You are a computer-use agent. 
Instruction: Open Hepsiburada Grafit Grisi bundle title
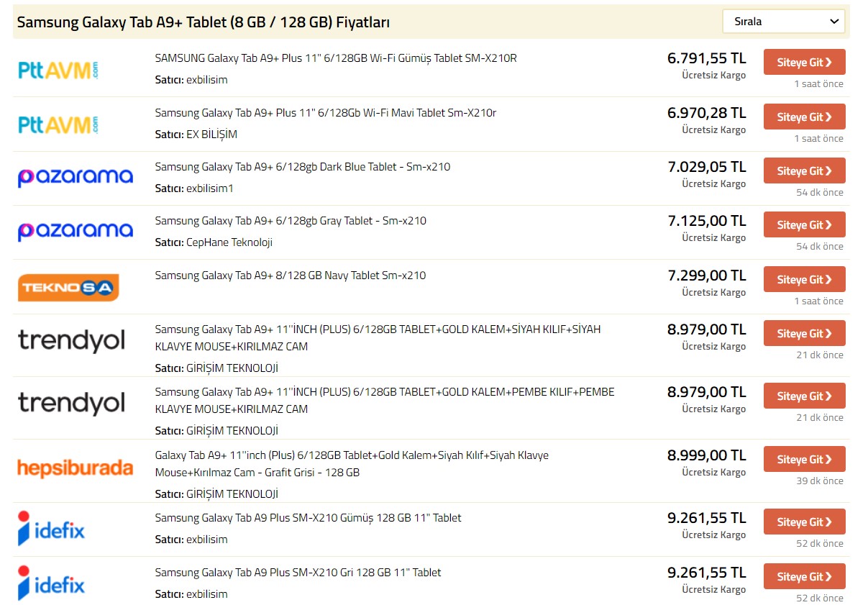point(352,464)
